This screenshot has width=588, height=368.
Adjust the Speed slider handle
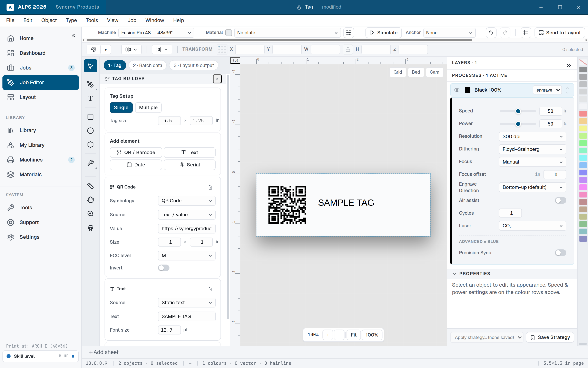(518, 111)
